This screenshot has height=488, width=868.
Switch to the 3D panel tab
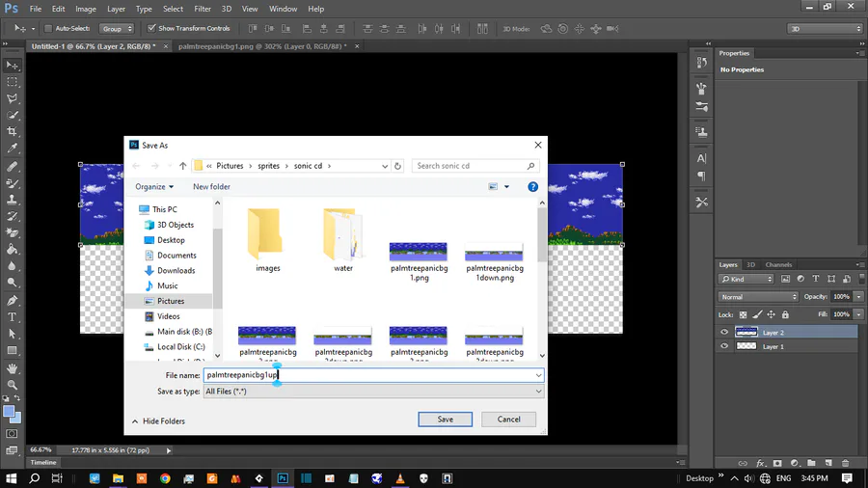click(750, 264)
